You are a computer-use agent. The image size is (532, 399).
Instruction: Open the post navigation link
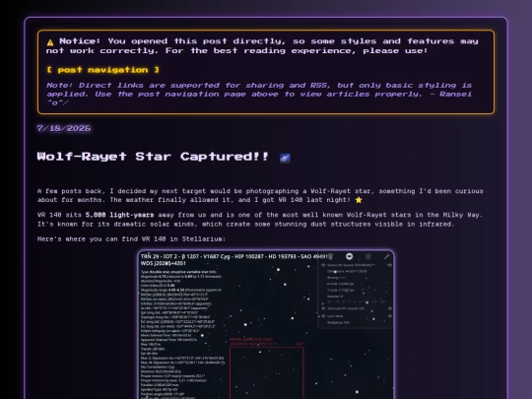point(102,70)
